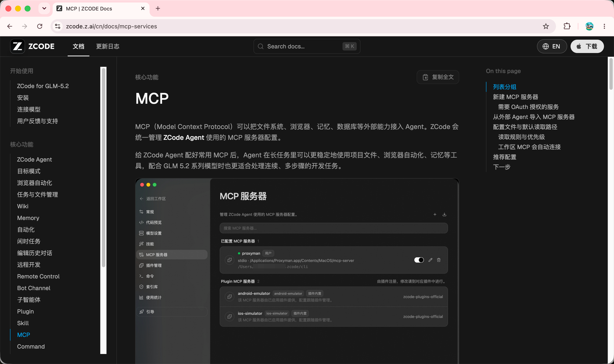Close the MCP | ZCODE Docs tab

[x=143, y=9]
